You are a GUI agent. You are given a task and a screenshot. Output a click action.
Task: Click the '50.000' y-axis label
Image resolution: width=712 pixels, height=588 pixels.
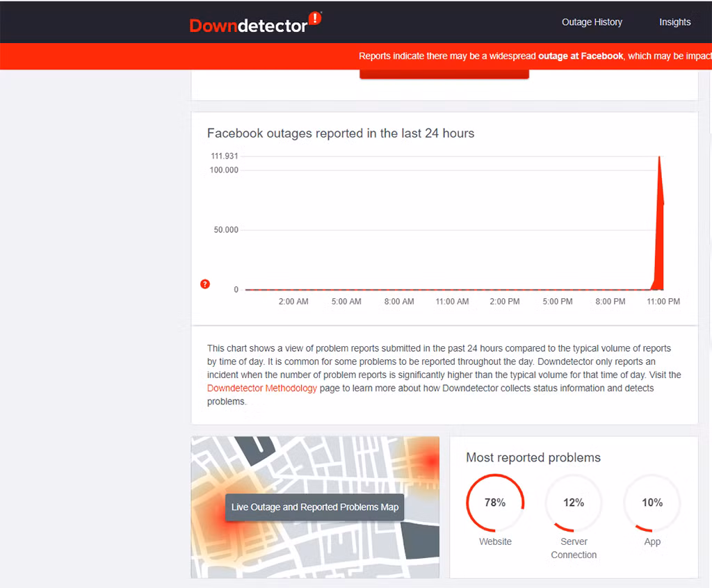point(226,230)
